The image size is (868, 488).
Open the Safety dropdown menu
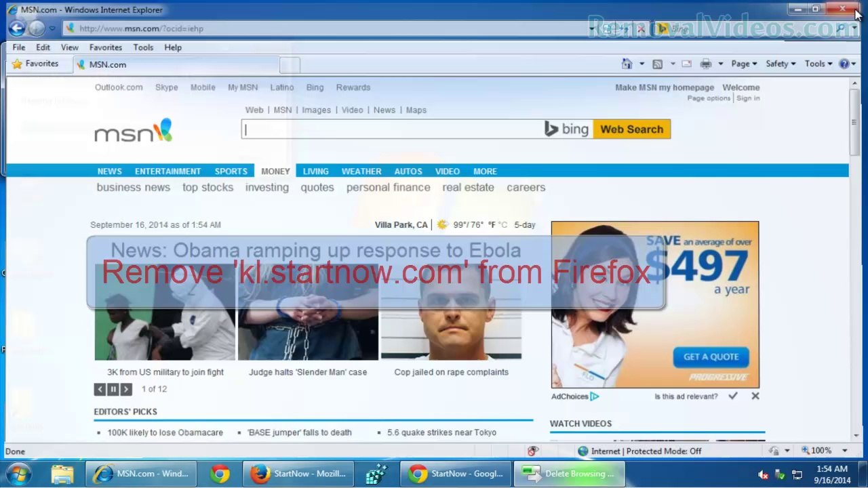pos(781,64)
